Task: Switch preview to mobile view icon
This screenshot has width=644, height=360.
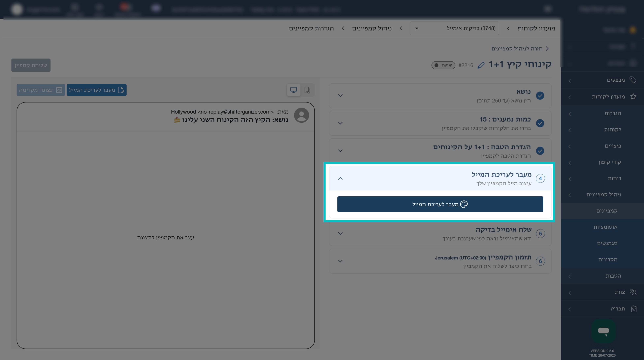Action: (307, 90)
